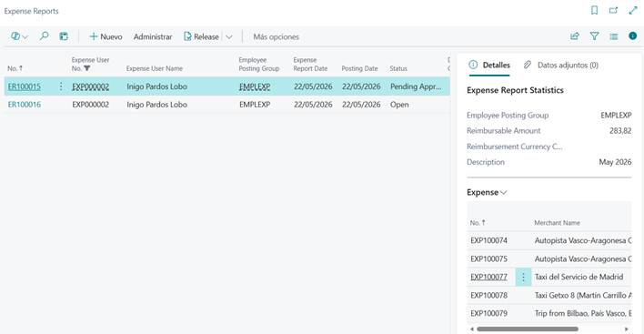
Task: Click the Employee Posting Group column header
Action: 258,64
